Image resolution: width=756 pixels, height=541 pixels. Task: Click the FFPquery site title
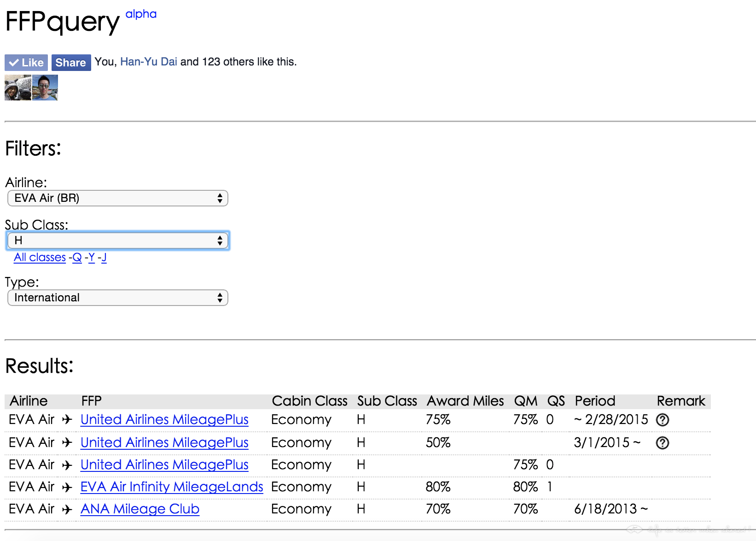pyautogui.click(x=62, y=22)
